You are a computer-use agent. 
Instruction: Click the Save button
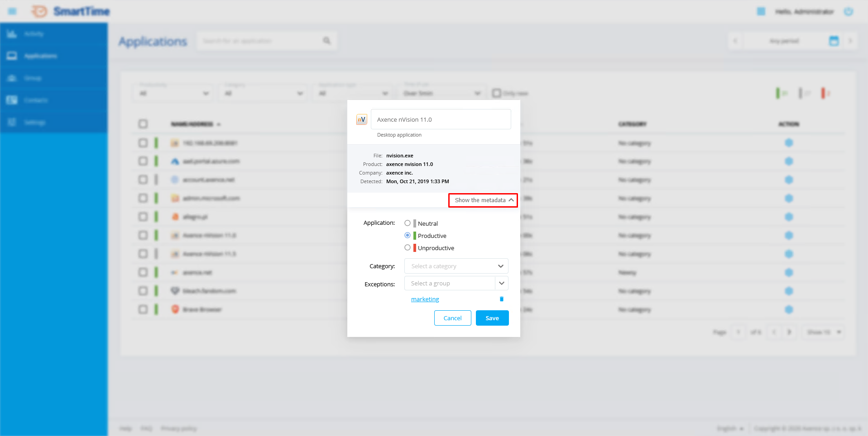coord(492,318)
